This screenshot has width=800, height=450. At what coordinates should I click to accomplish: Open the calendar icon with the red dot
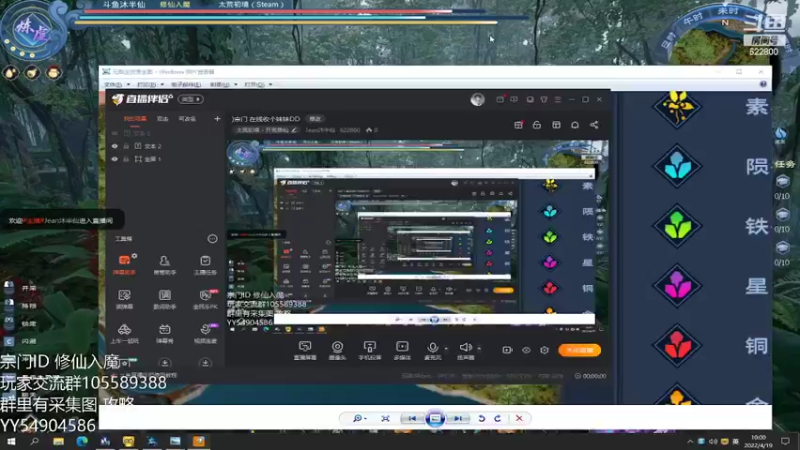pos(518,125)
